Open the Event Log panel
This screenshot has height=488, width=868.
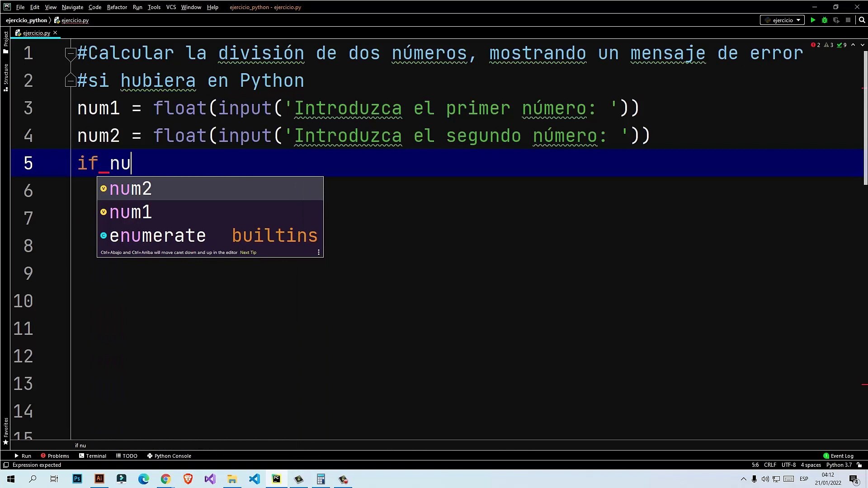839,456
